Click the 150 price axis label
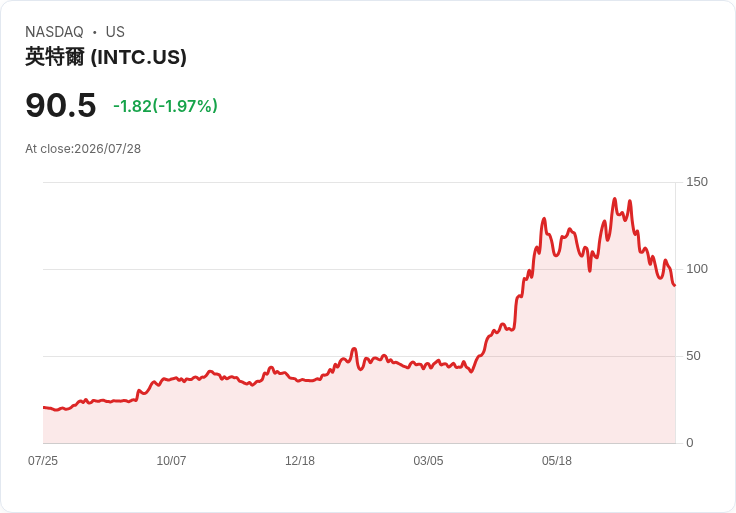Image resolution: width=736 pixels, height=513 pixels. (x=697, y=182)
